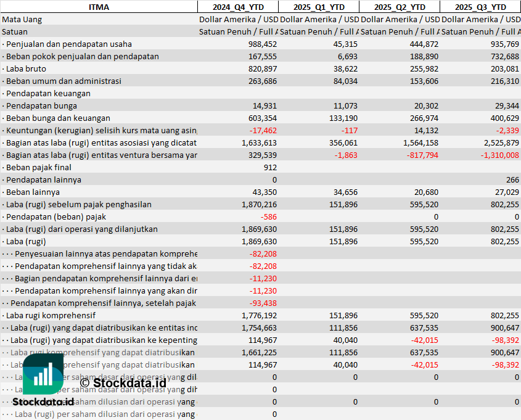Click gross profit value 203,081

tap(505, 69)
